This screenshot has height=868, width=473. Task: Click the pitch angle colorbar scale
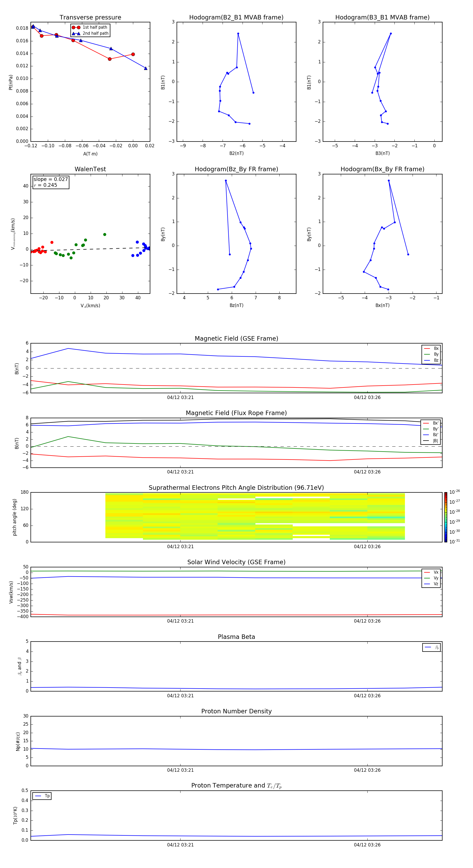(x=446, y=517)
